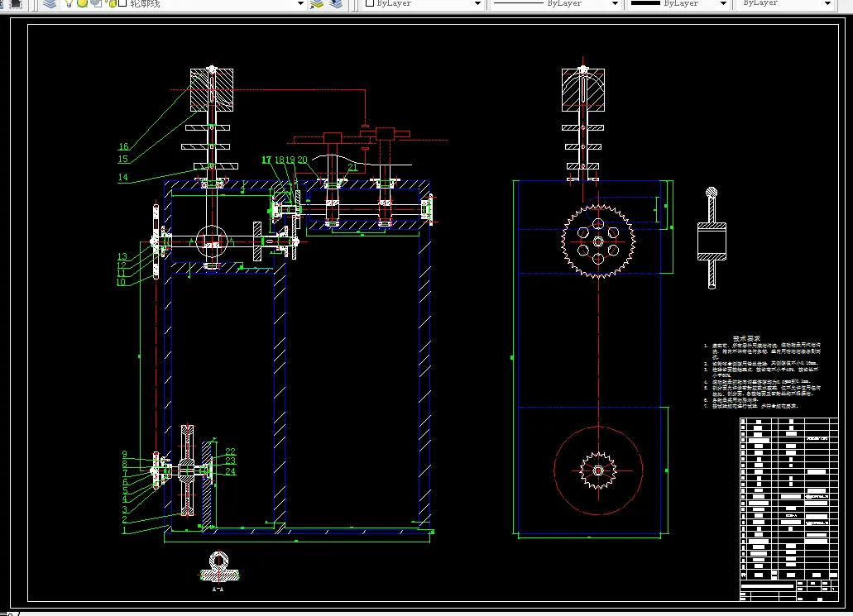The image size is (853, 616).
Task: Select part callout number 24
Action: [231, 470]
